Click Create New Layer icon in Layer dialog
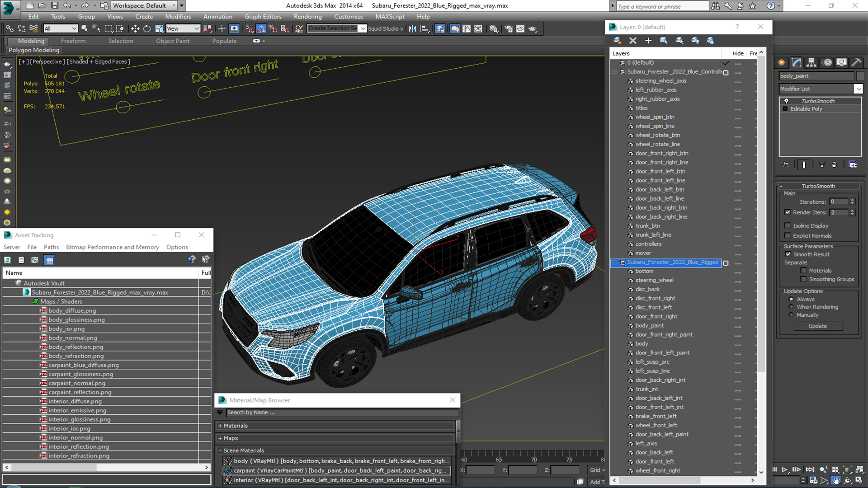This screenshot has height=488, width=868. [x=617, y=41]
